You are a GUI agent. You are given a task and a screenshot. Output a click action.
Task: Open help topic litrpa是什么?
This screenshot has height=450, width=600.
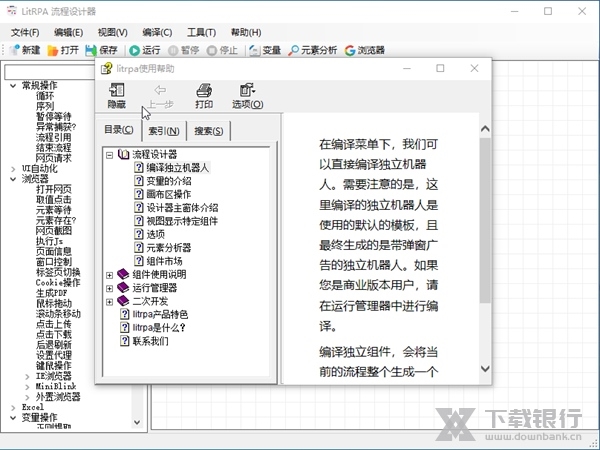[x=159, y=328]
